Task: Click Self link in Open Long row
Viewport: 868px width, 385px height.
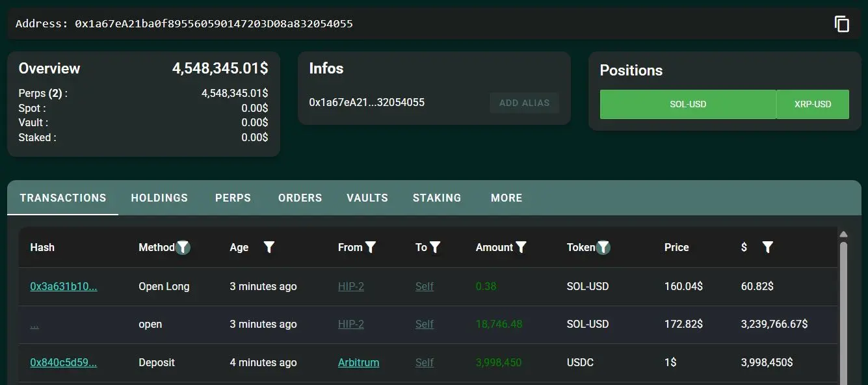Action: (425, 286)
